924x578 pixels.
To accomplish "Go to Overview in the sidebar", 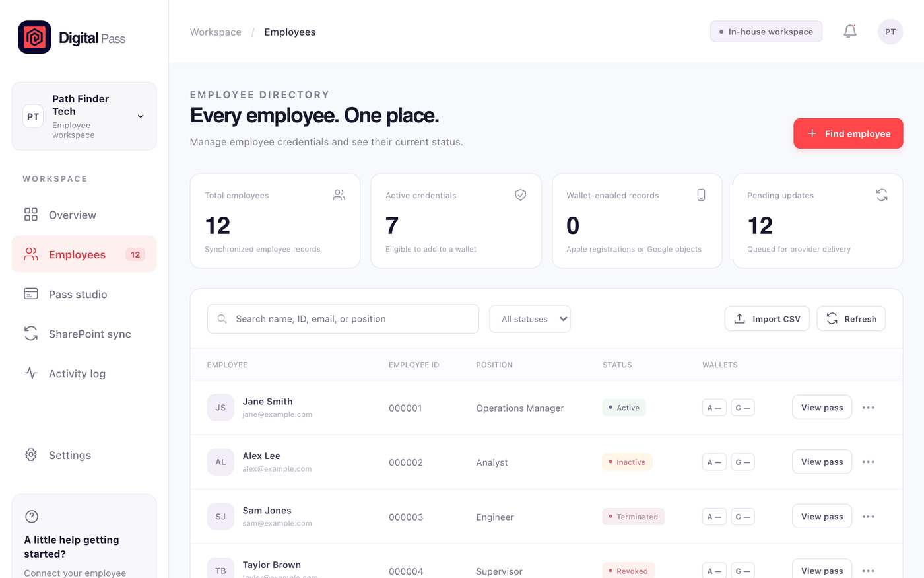I will (84, 215).
